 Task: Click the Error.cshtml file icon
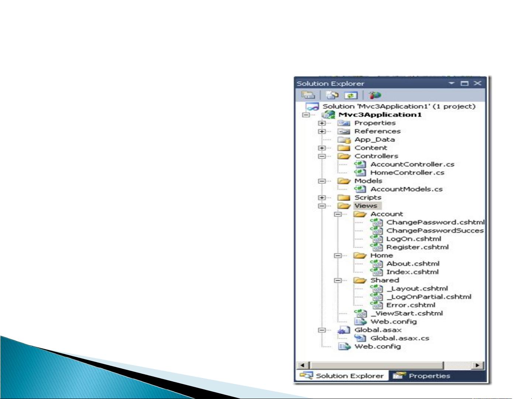(x=376, y=305)
